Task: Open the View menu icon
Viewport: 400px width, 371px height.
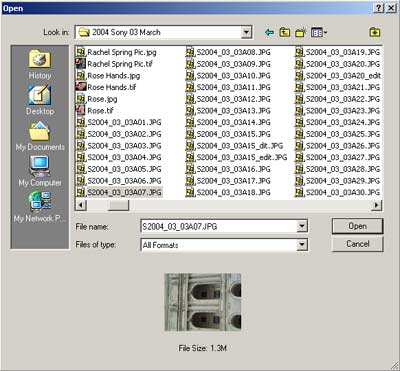Action: click(319, 32)
